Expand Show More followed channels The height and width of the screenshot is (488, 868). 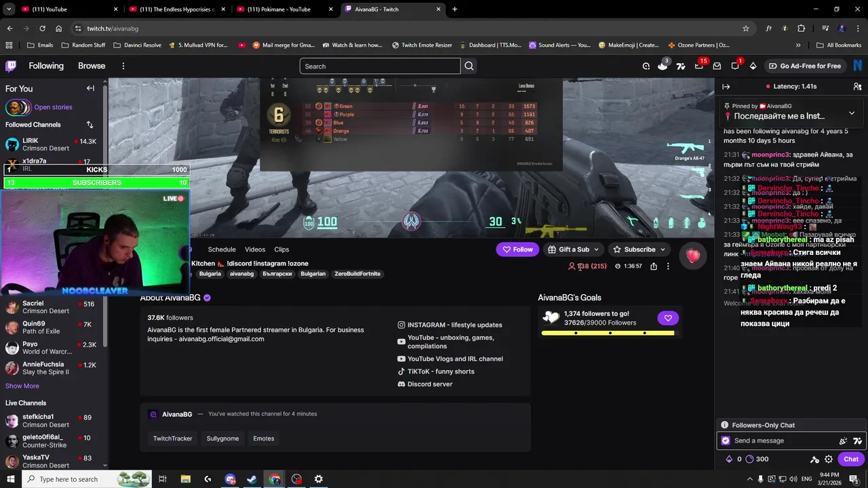pyautogui.click(x=22, y=386)
